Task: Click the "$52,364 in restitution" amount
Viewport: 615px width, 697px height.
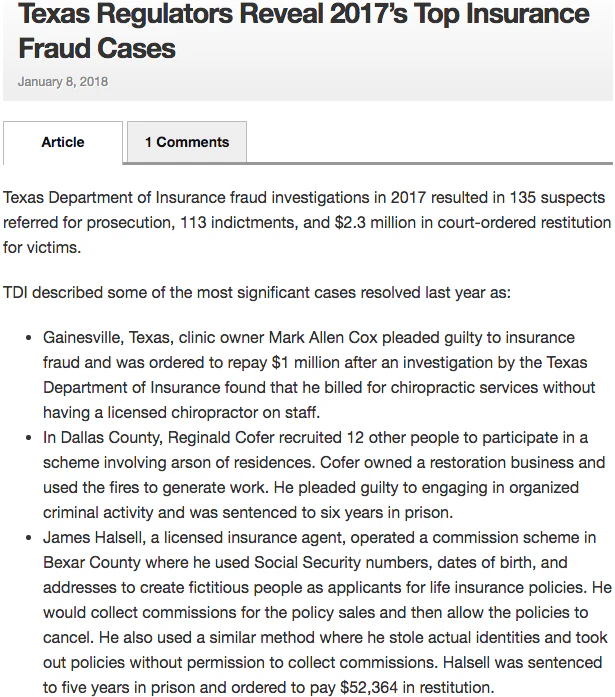Action: 415,687
